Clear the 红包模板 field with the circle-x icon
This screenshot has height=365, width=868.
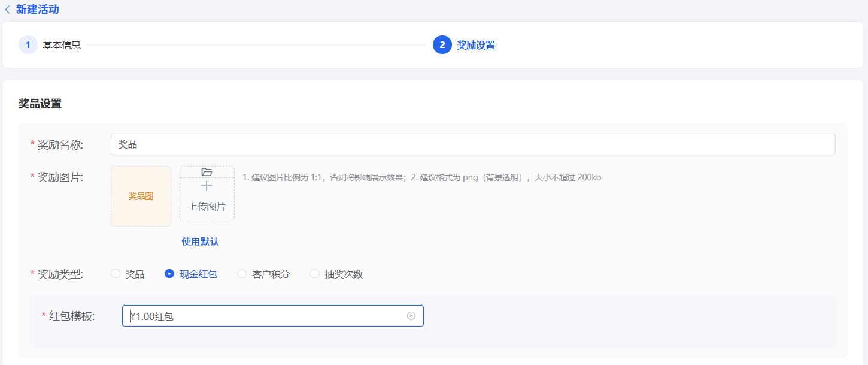[x=411, y=316]
